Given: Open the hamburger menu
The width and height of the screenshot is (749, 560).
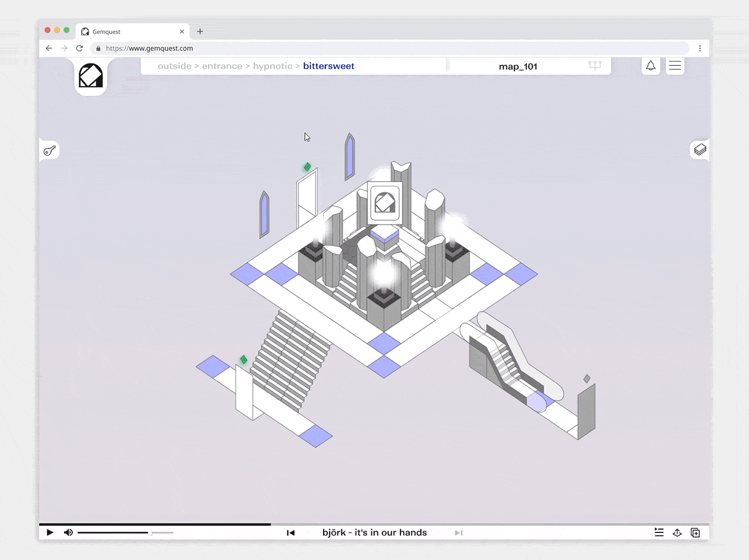Looking at the screenshot, I should tap(674, 66).
